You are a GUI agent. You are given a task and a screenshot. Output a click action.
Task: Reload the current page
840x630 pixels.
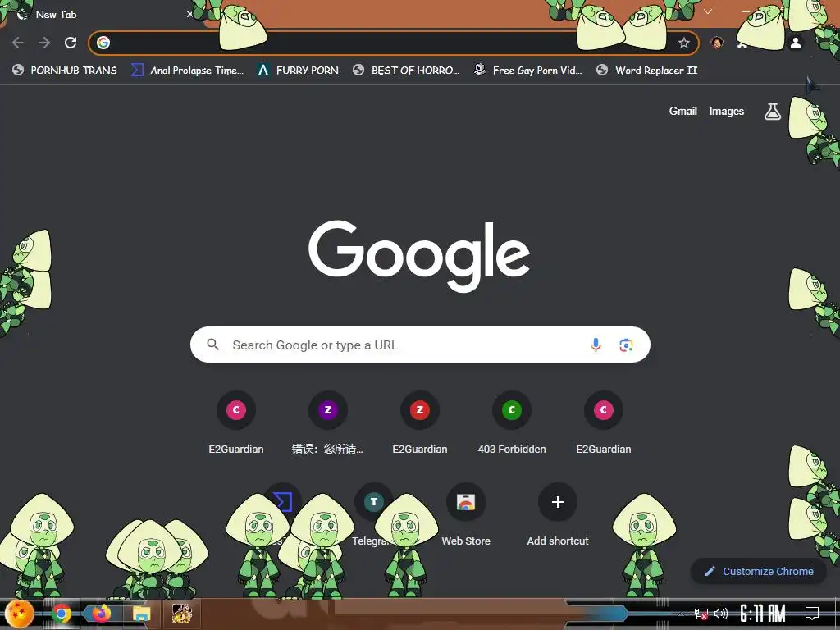(71, 43)
